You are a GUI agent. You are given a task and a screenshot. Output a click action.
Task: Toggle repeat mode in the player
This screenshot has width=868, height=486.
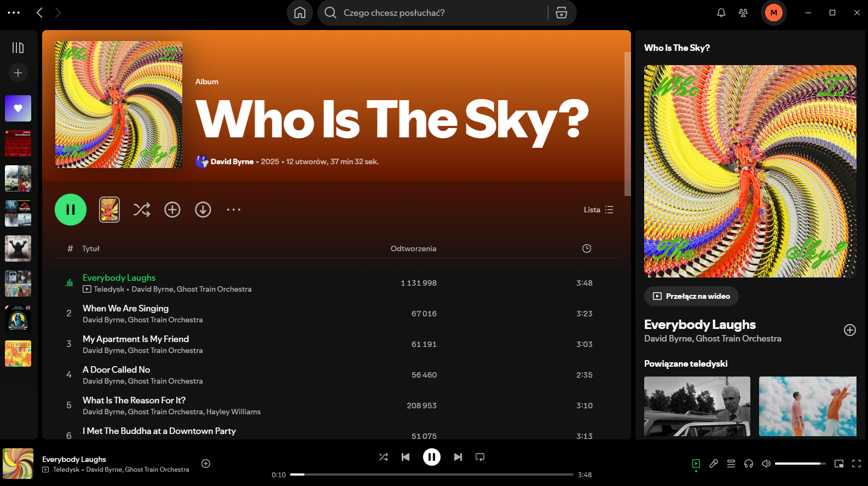coord(480,457)
